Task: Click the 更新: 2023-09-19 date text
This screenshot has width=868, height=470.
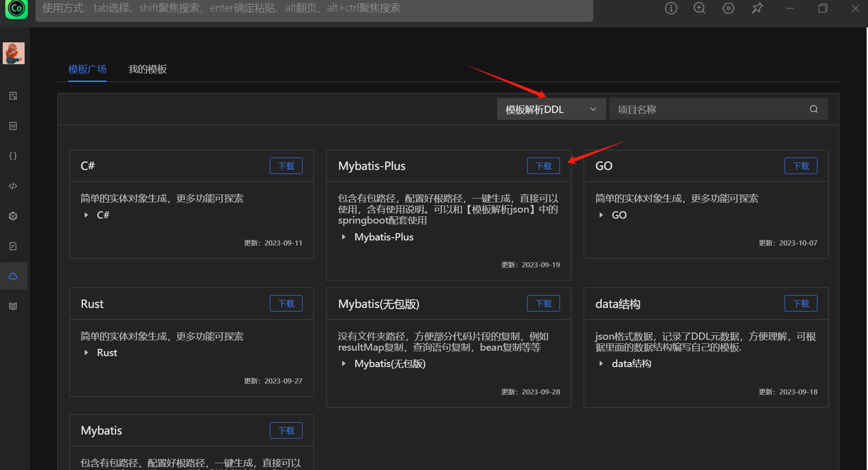Action: [x=530, y=265]
